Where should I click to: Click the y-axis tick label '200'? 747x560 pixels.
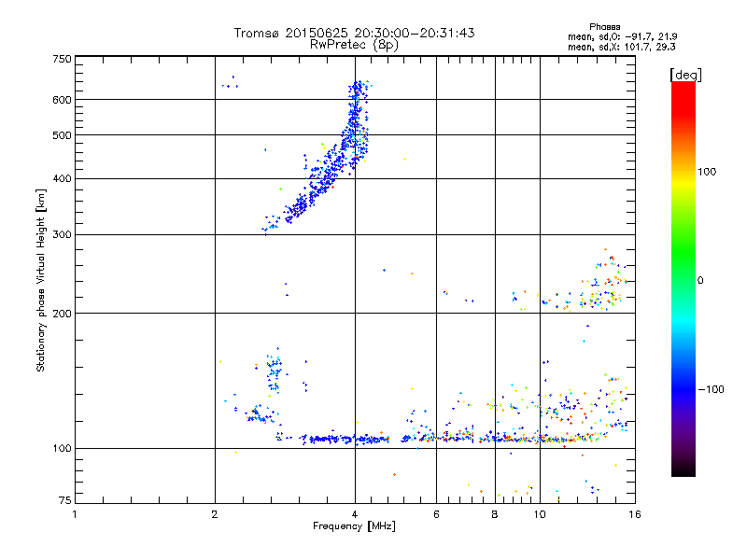[62, 314]
